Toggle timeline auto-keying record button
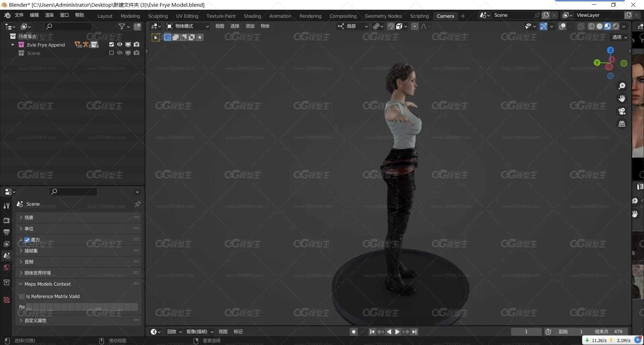644x345 pixels. coord(354,332)
